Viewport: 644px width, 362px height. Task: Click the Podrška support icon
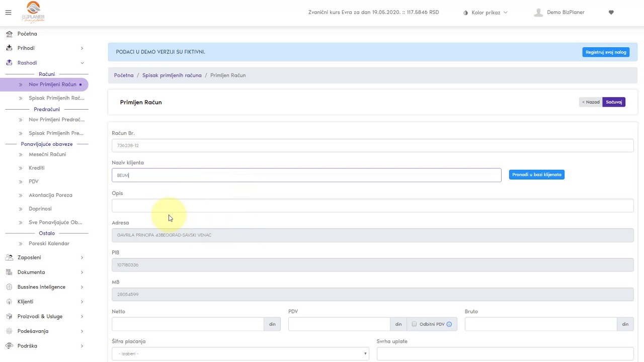point(9,346)
